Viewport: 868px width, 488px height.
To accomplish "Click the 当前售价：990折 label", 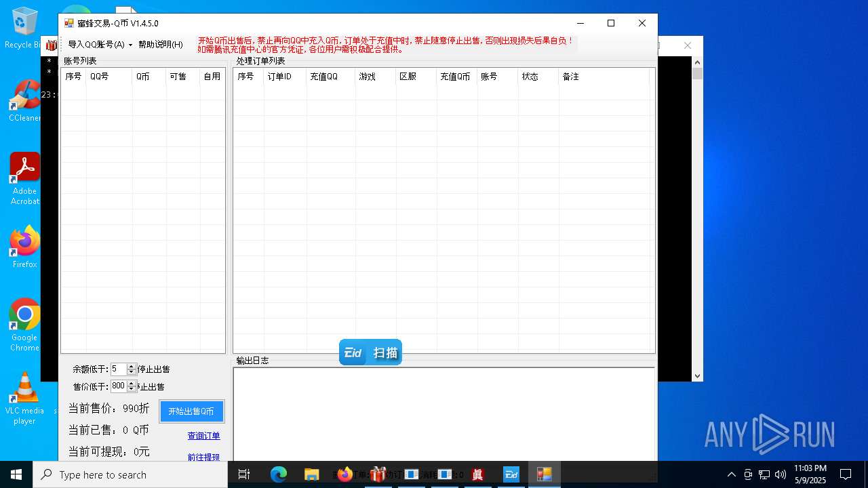I will coord(108,409).
